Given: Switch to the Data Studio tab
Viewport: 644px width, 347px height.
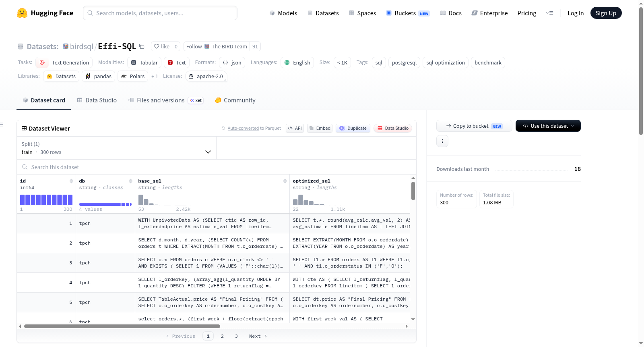Looking at the screenshot, I should (x=97, y=100).
